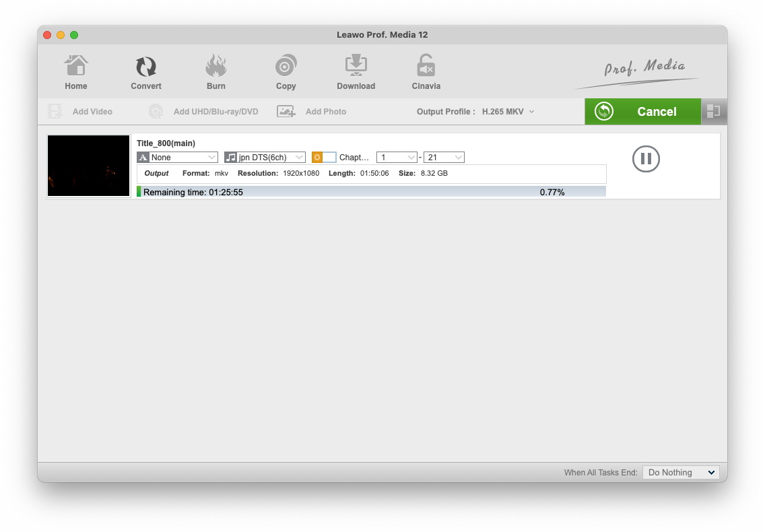Image resolution: width=765 pixels, height=532 pixels.
Task: Toggle the side panel icon beside Cancel
Action: click(714, 111)
